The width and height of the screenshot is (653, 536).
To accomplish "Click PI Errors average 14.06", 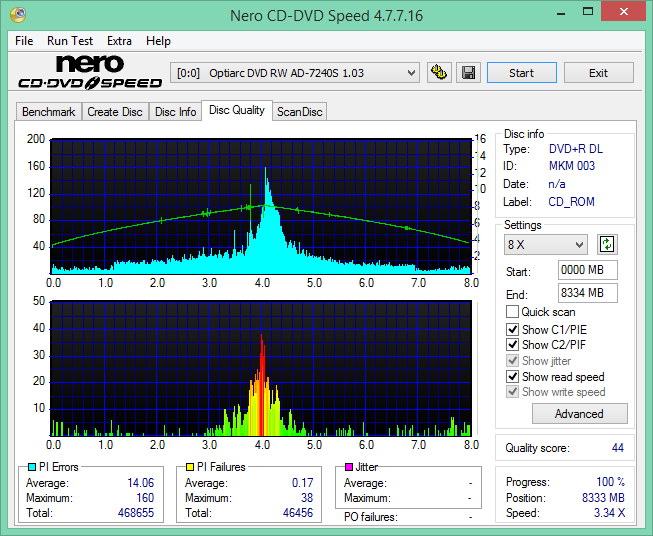I will [140, 483].
